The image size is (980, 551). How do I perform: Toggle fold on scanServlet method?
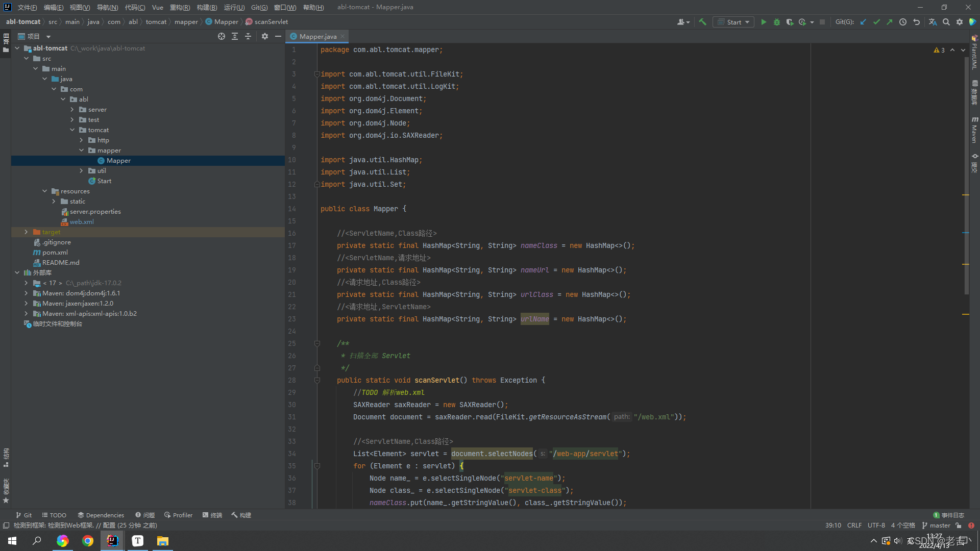click(x=317, y=380)
